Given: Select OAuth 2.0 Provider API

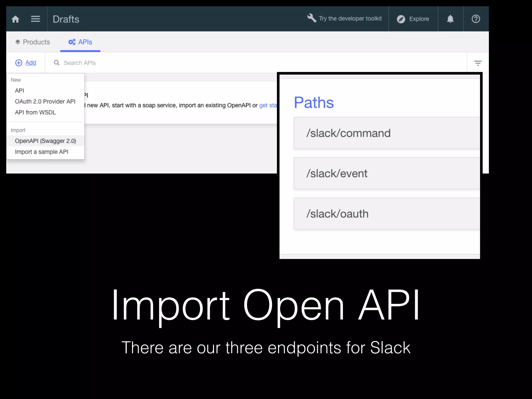Looking at the screenshot, I should [45, 102].
